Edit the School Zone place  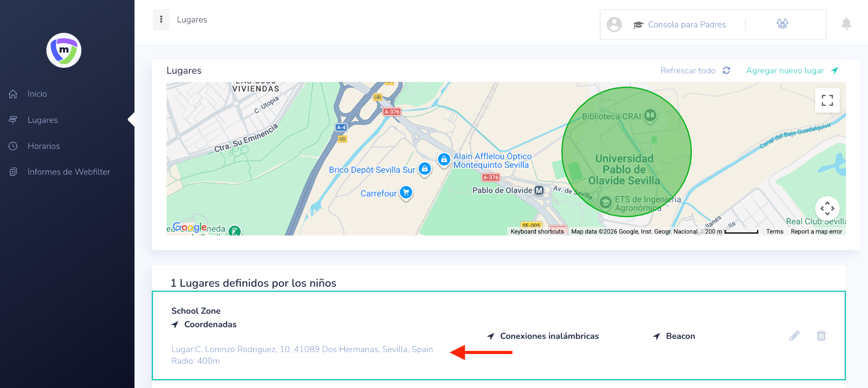794,336
